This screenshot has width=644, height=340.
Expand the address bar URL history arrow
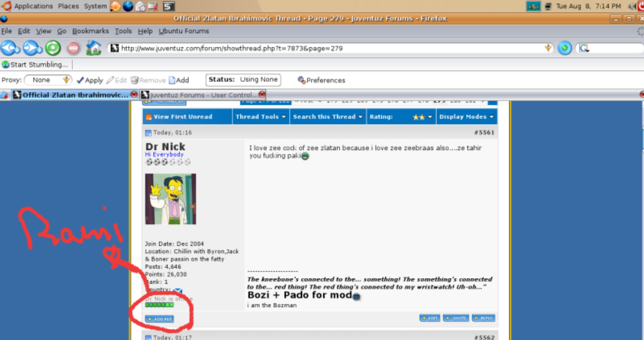point(548,48)
